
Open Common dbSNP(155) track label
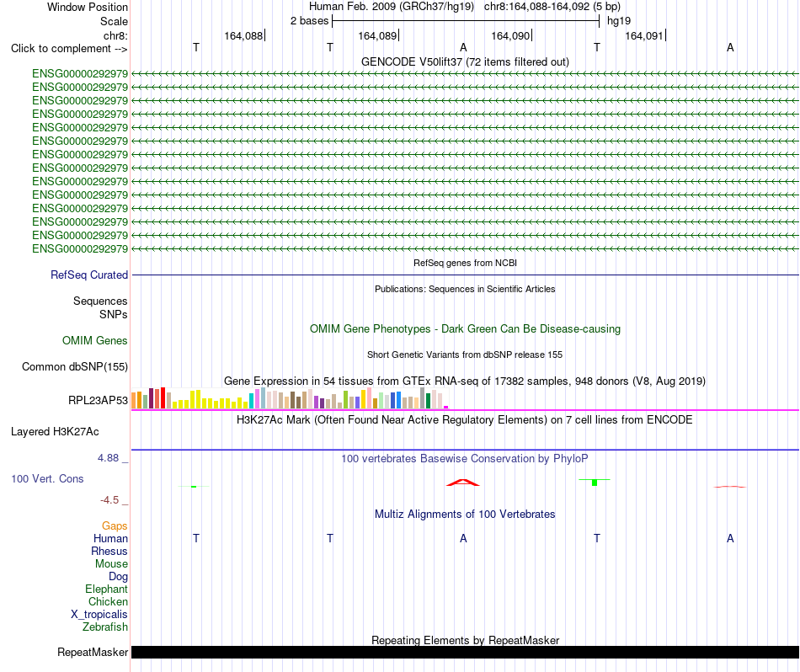click(75, 366)
